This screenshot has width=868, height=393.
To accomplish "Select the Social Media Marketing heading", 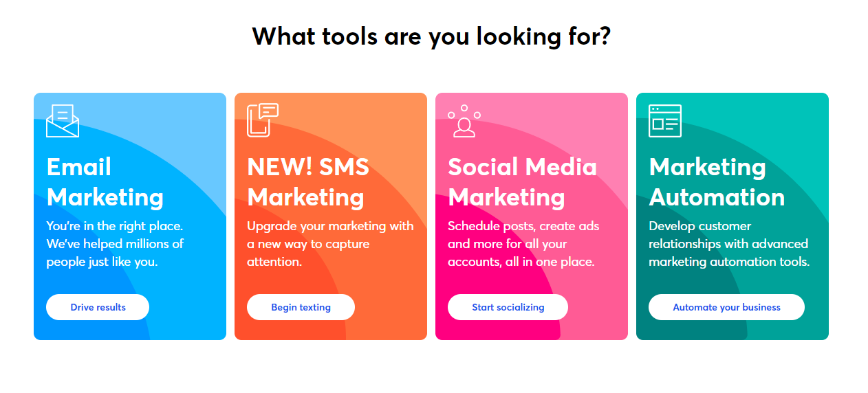I will click(522, 182).
